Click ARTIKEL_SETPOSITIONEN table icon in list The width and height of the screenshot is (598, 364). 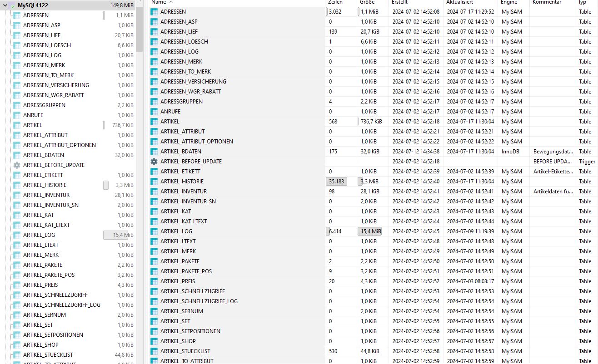point(154,331)
